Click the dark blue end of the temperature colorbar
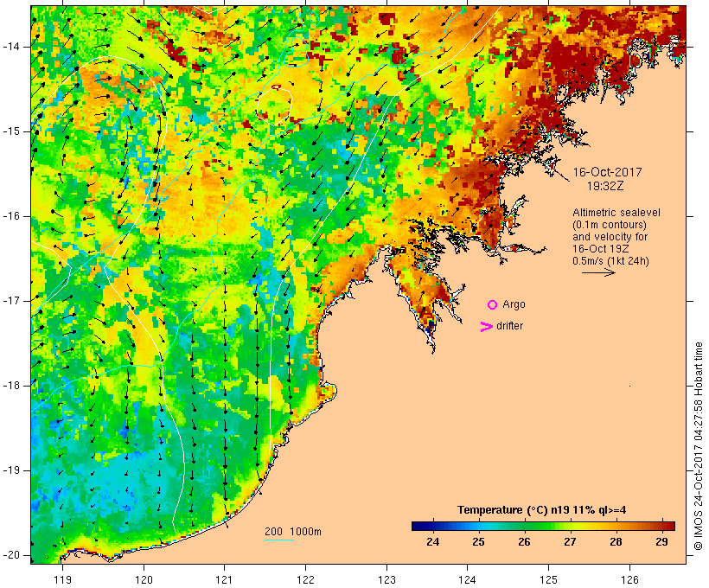This screenshot has height=588, width=709. pyautogui.click(x=418, y=526)
